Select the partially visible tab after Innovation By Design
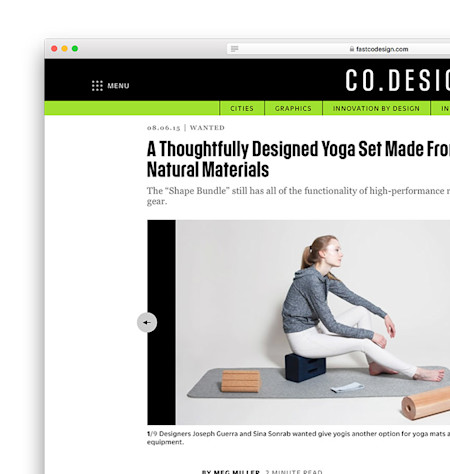 [441, 108]
